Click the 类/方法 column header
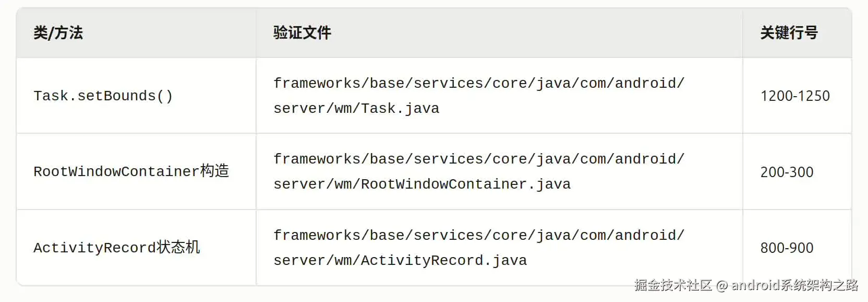Viewport: 868px width, 302px height. tap(58, 33)
